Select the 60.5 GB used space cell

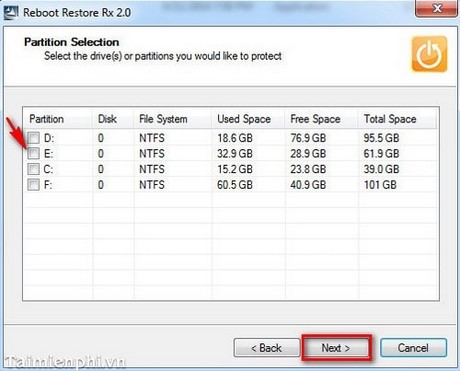point(235,185)
